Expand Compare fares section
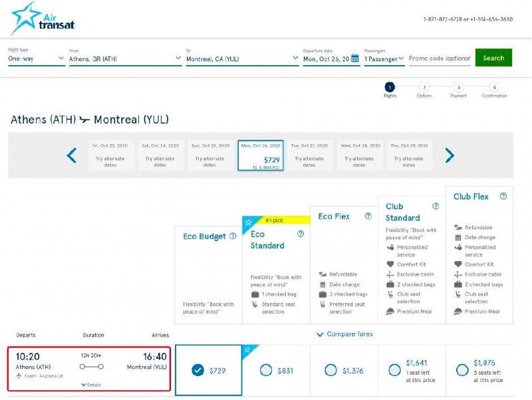Image resolution: width=532 pixels, height=400 pixels. (x=344, y=334)
